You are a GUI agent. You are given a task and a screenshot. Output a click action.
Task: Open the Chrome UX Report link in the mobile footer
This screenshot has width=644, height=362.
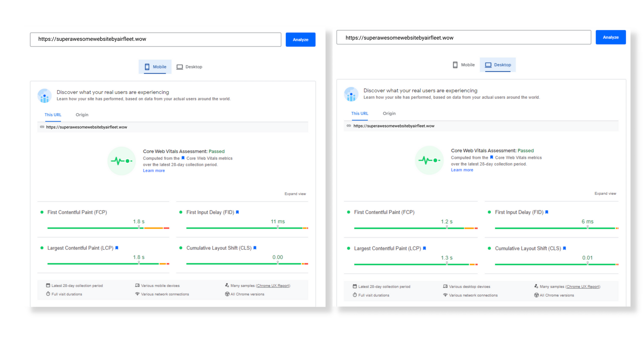point(273,286)
